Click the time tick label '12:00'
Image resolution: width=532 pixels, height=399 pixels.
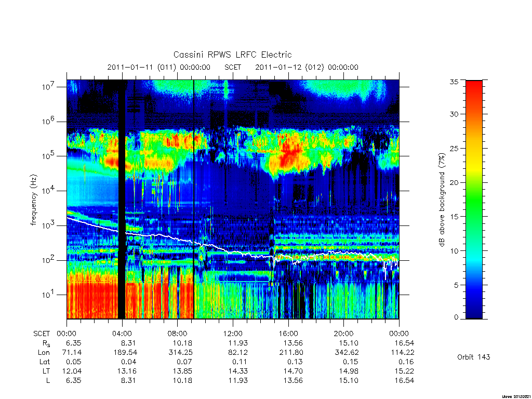[233, 334]
